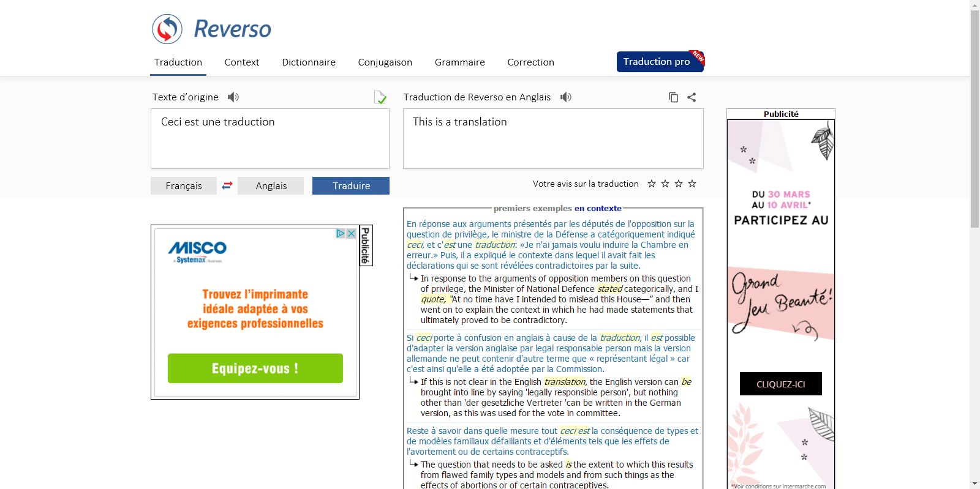This screenshot has height=489, width=980.
Task: Open the first French example starting 'En réponse aux arguments'
Action: pyautogui.click(x=552, y=245)
